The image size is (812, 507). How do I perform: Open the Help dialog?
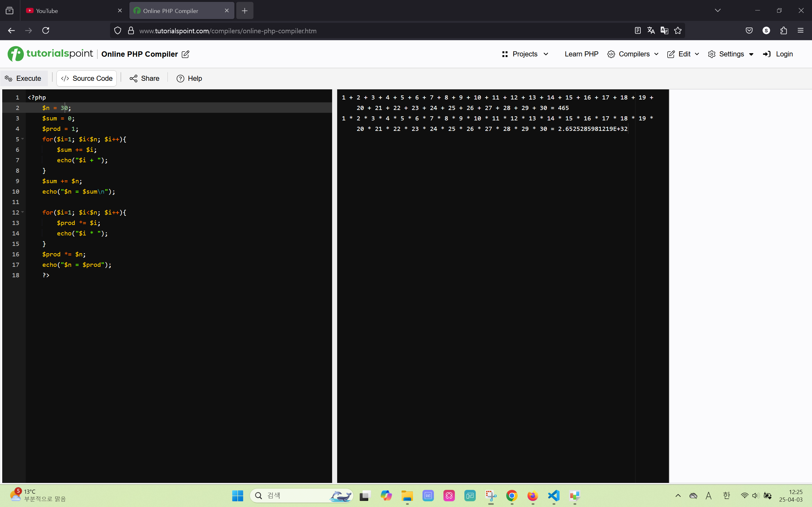(x=189, y=78)
